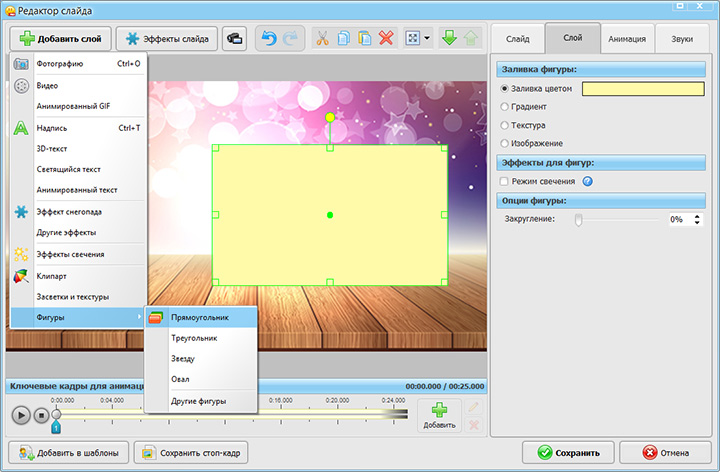Select the Анимированный текст menu entry

78,190
